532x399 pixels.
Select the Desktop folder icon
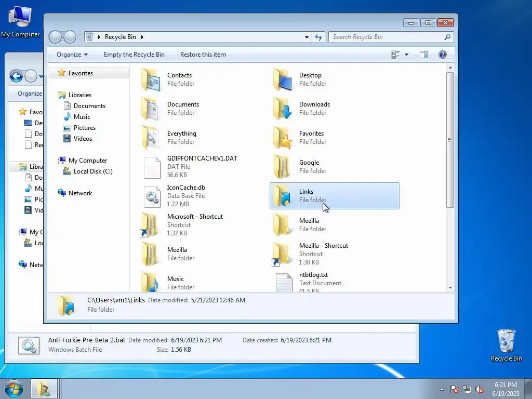click(282, 79)
